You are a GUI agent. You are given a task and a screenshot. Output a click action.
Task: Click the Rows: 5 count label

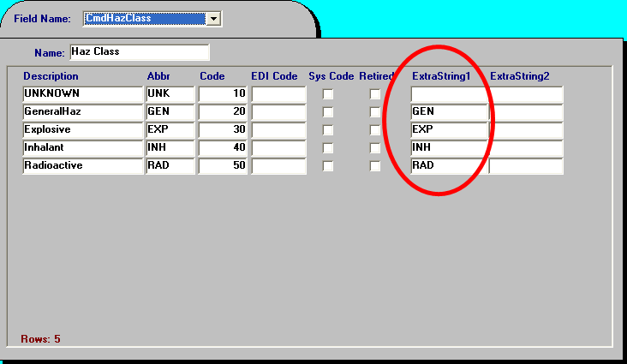click(40, 339)
